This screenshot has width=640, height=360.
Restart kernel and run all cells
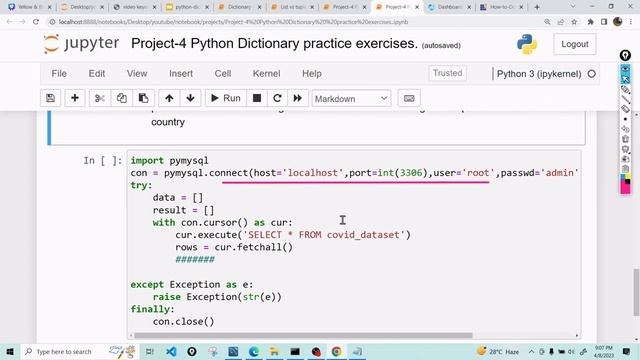pos(298,98)
